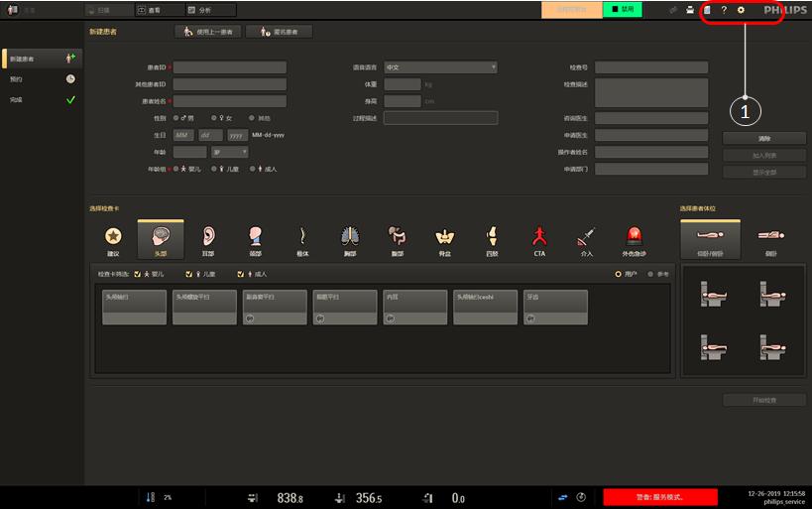812x509 pixels.
Task: Click the MM birthday month field
Action: (x=183, y=135)
